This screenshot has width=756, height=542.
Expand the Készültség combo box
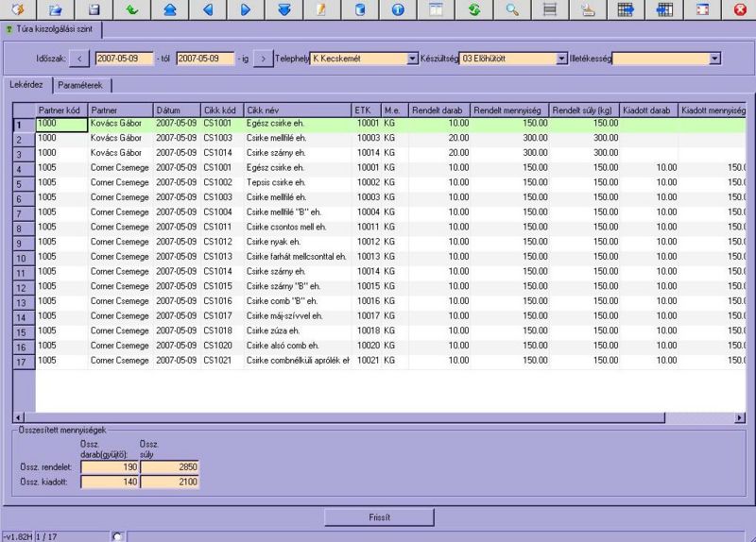pyautogui.click(x=562, y=59)
